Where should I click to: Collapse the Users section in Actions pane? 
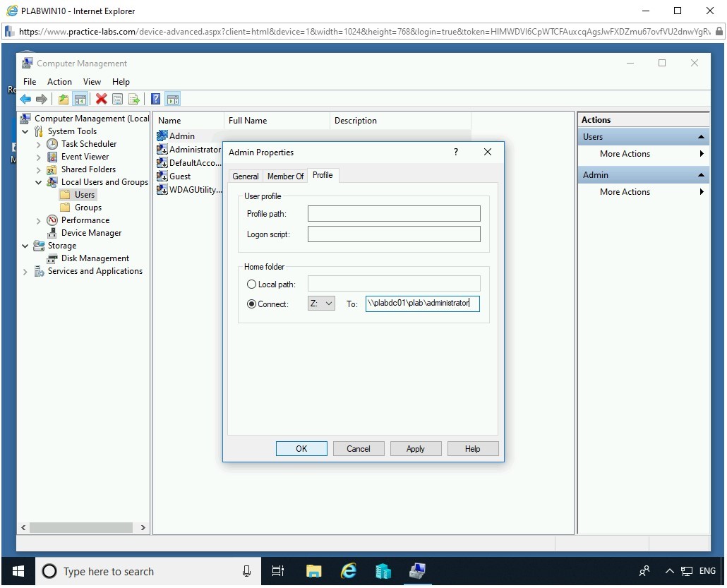701,137
